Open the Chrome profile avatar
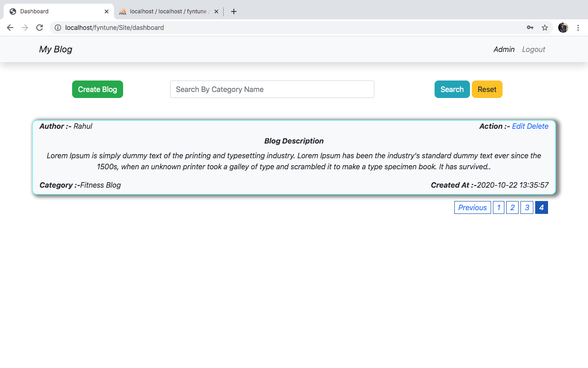 coord(563,28)
